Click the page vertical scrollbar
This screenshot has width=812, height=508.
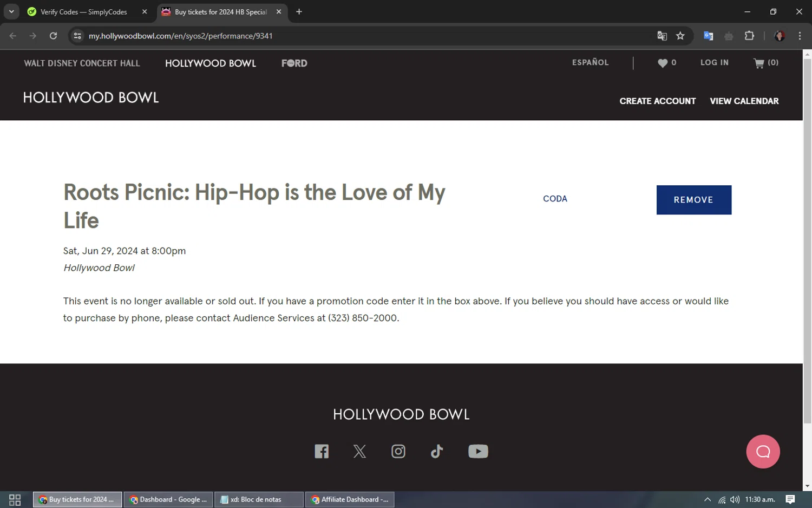pyautogui.click(x=807, y=241)
